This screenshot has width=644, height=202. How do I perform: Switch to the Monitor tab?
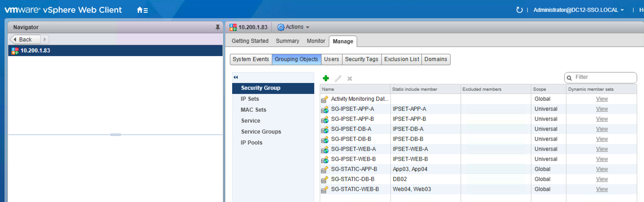(316, 41)
